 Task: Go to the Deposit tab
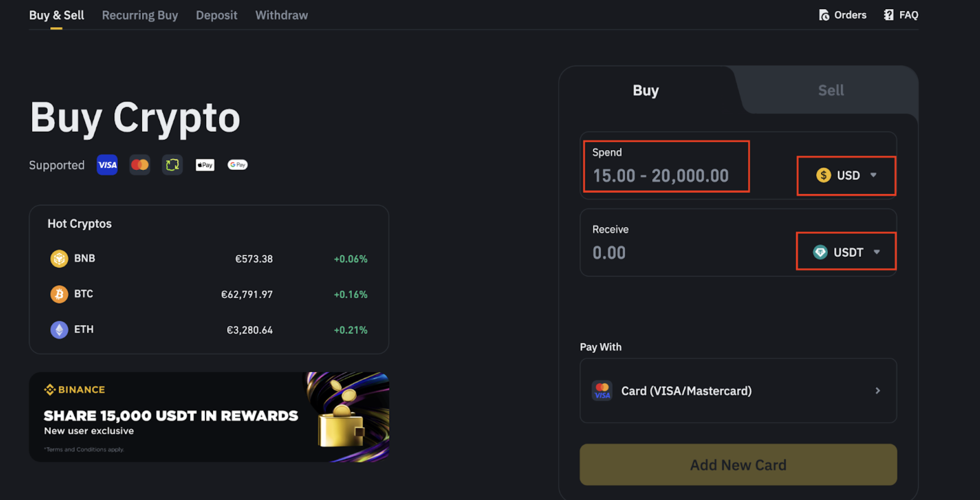click(x=217, y=15)
